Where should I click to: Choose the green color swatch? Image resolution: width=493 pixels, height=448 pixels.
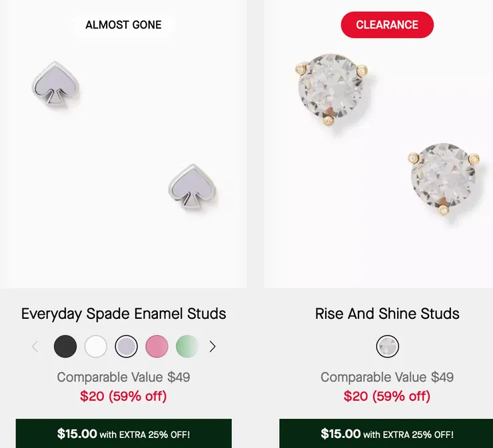pyautogui.click(x=187, y=346)
